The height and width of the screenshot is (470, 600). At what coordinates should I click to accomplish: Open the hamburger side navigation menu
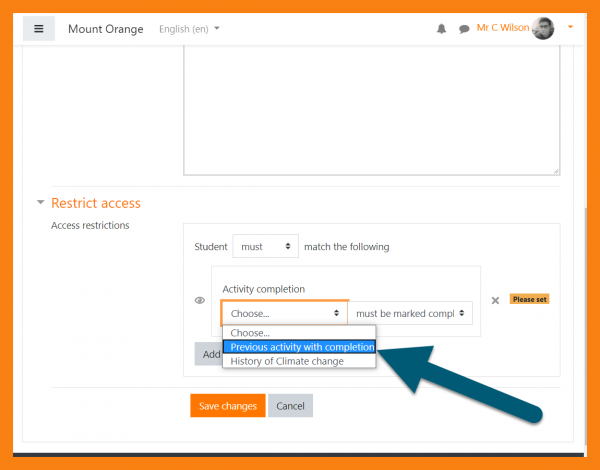tap(38, 28)
